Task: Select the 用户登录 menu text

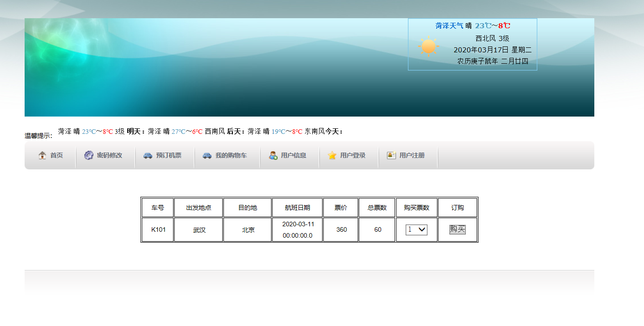Action: [x=353, y=155]
